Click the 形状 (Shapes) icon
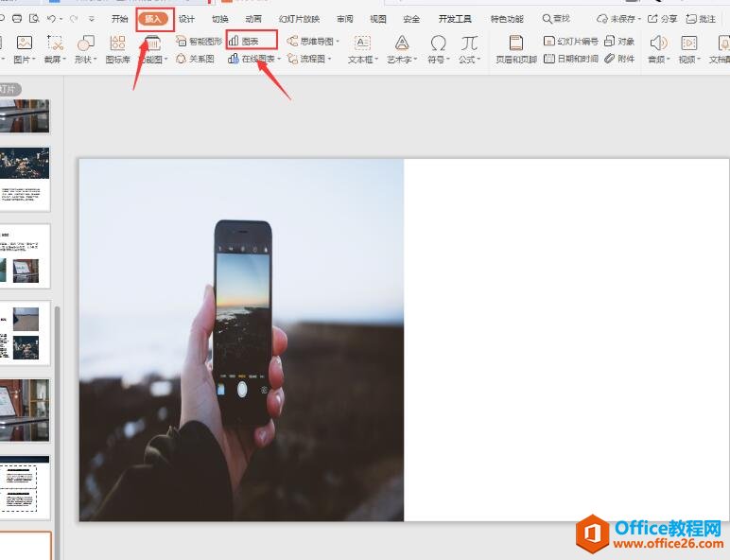Screen dimensions: 730x560 tap(86, 44)
